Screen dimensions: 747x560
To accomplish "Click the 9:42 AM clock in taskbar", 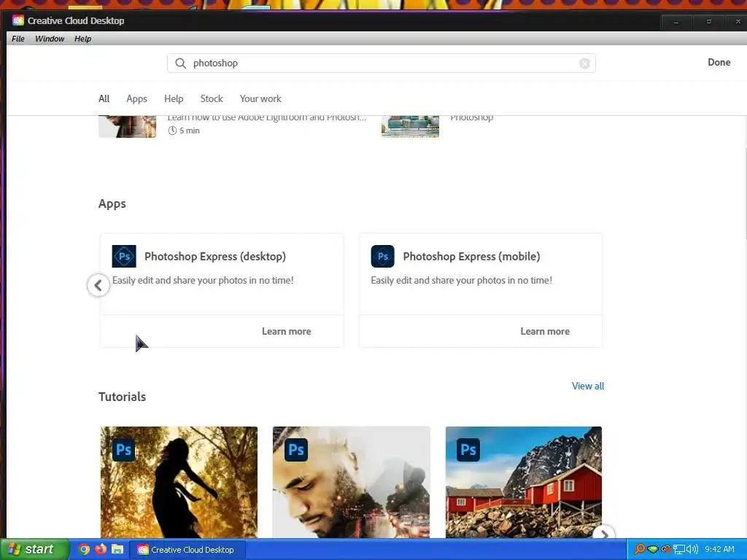I will click(719, 550).
